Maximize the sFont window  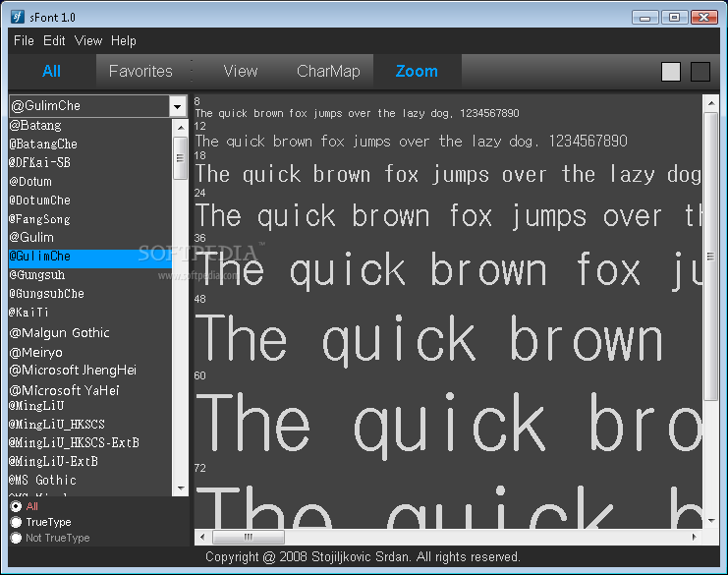675,18
